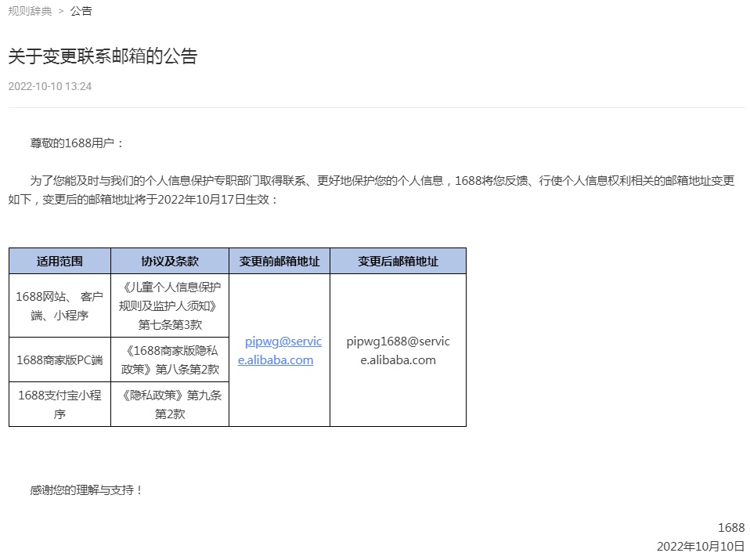
Task: Click the 变更后邮箱地址 table header
Action: coord(398,261)
